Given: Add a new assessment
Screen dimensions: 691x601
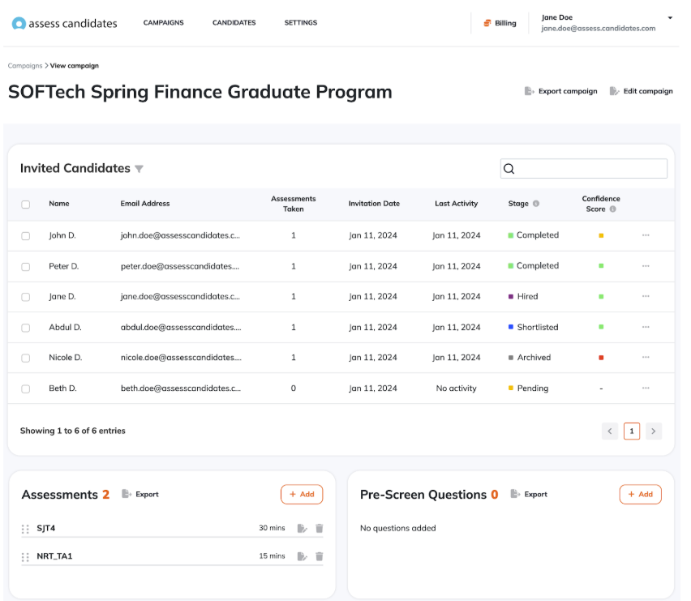Looking at the screenshot, I should pos(302,494).
